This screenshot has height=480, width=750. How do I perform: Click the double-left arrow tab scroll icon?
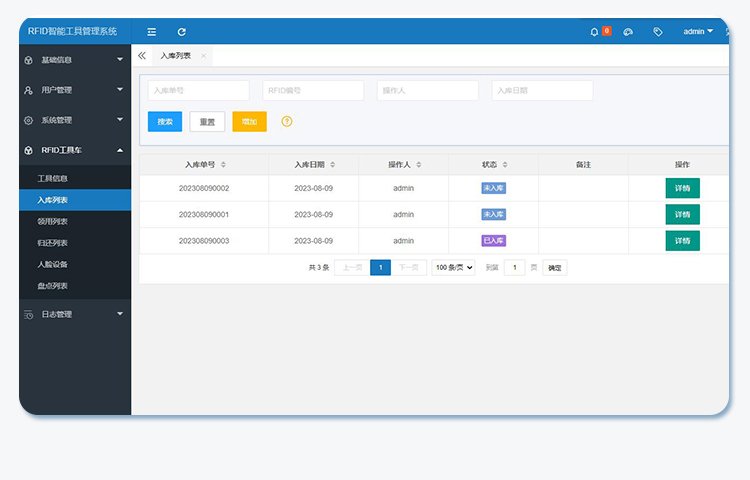[142, 56]
